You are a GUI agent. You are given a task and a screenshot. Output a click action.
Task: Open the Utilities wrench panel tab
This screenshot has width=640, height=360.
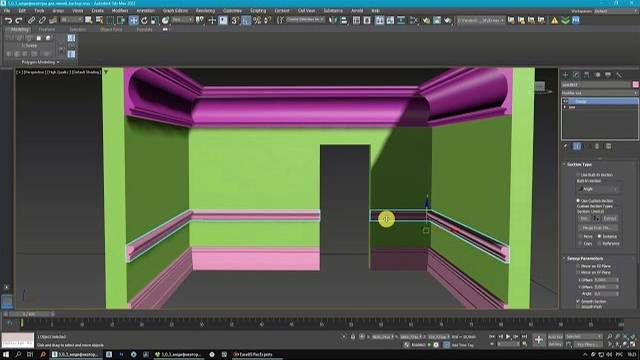tap(619, 75)
